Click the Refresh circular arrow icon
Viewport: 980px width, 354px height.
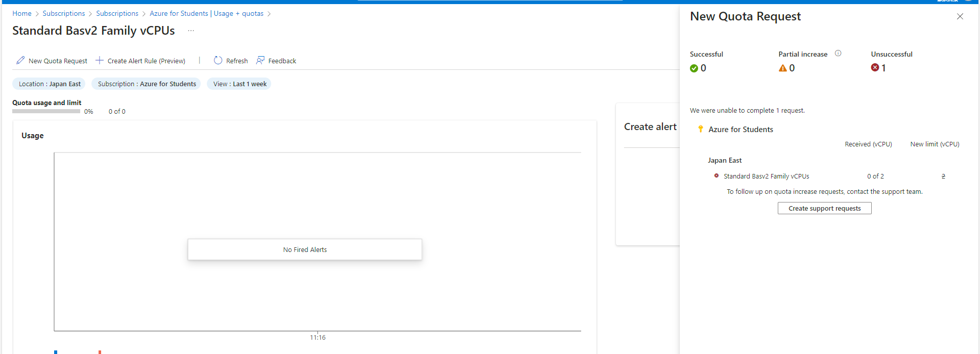point(218,60)
